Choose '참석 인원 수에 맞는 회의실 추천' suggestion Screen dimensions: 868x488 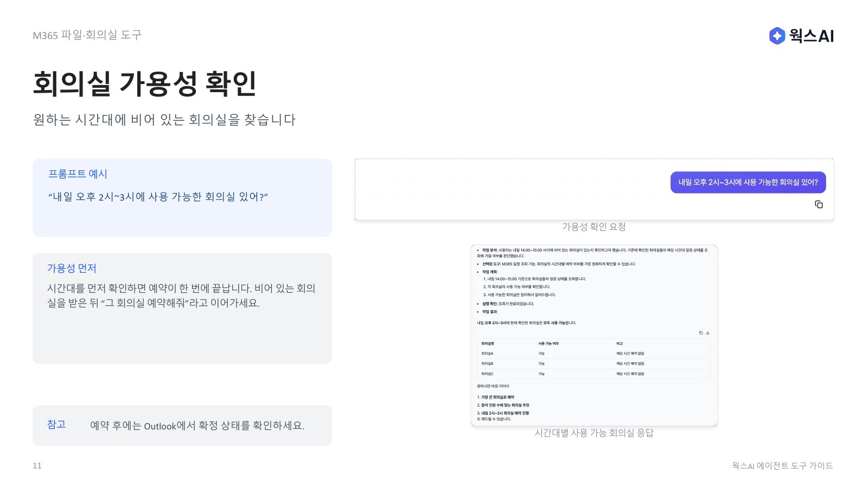click(x=503, y=405)
